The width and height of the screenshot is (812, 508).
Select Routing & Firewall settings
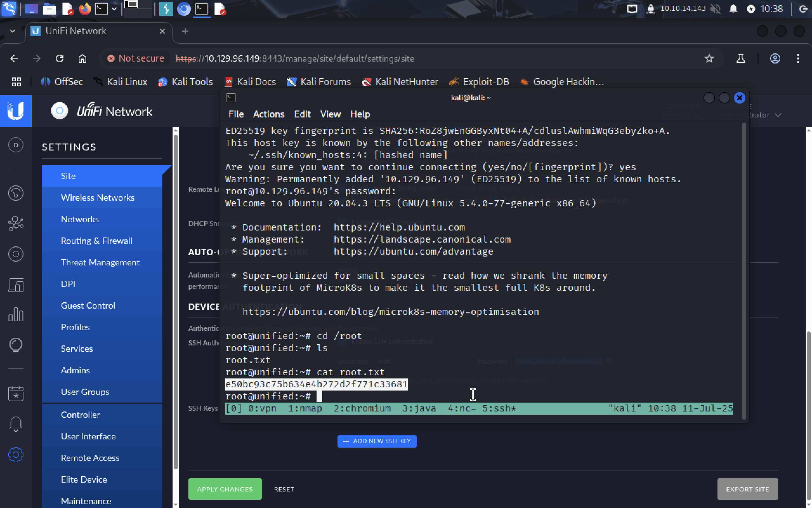click(102, 241)
